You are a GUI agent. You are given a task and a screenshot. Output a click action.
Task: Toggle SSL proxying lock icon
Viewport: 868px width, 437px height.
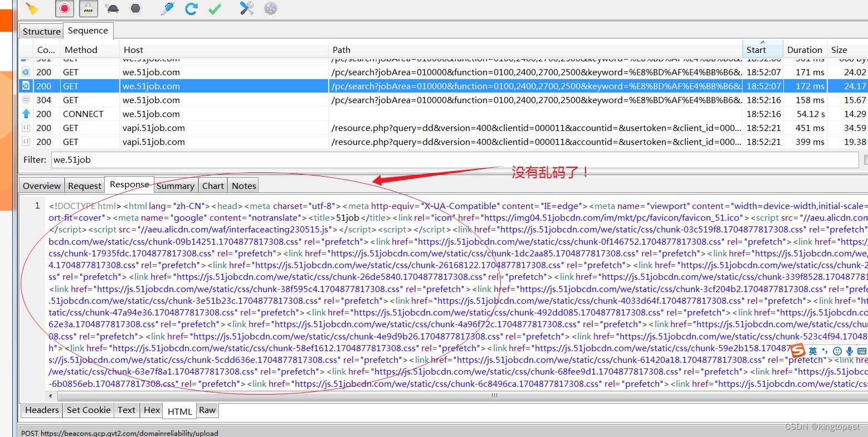pyautogui.click(x=88, y=8)
